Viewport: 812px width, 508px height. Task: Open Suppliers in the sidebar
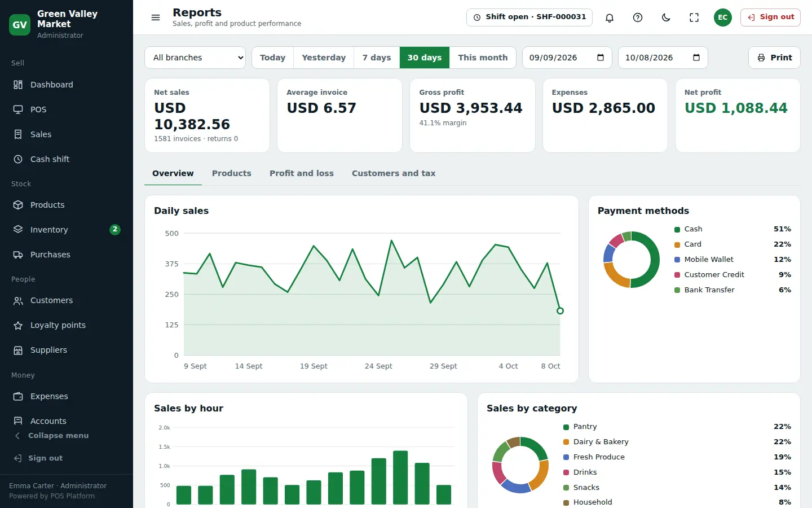[67, 350]
